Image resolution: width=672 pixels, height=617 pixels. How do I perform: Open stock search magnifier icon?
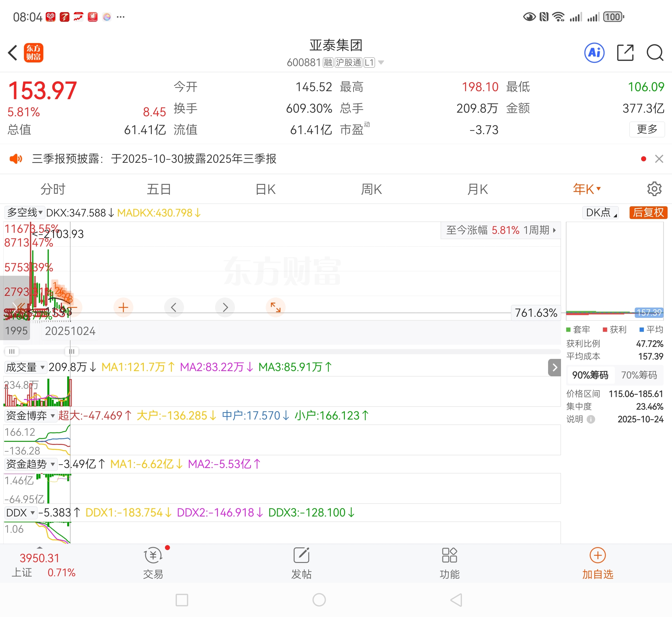pyautogui.click(x=655, y=53)
